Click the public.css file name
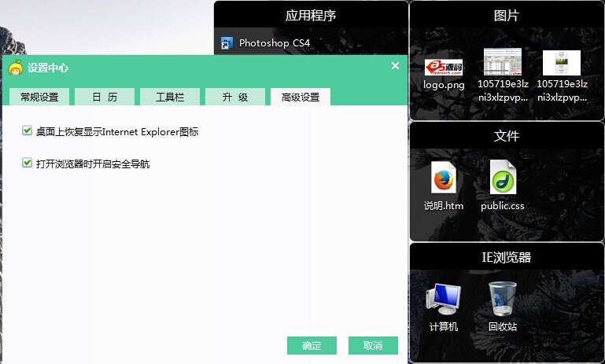Viewport: 605px width, 364px height. tap(503, 206)
